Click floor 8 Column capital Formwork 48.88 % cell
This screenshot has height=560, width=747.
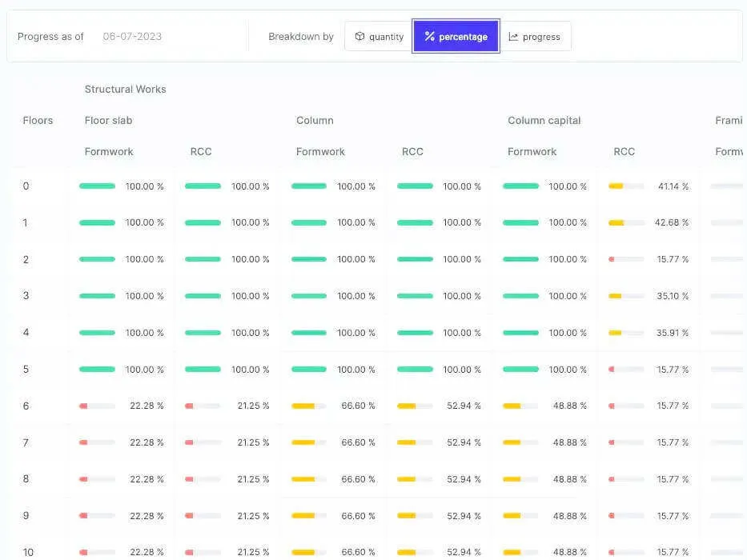544,479
